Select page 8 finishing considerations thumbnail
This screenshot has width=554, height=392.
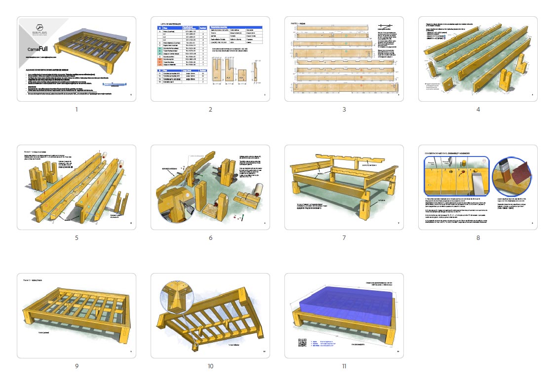click(x=478, y=187)
